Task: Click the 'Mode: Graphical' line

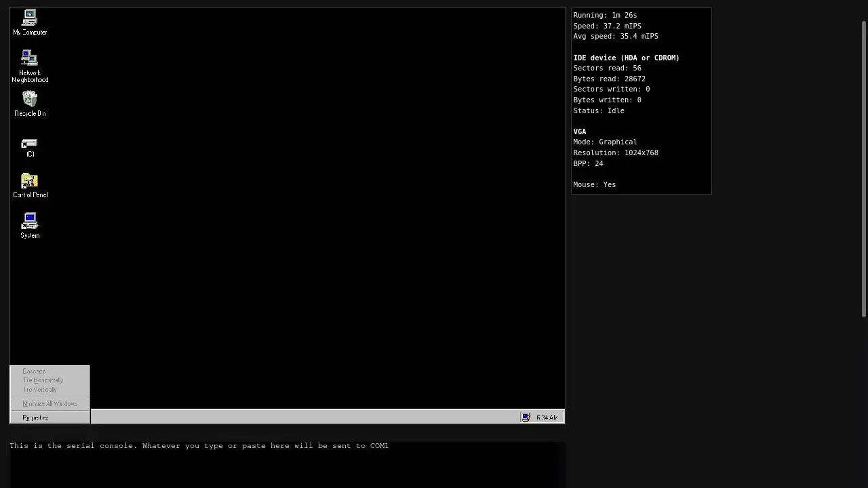Action: [605, 142]
